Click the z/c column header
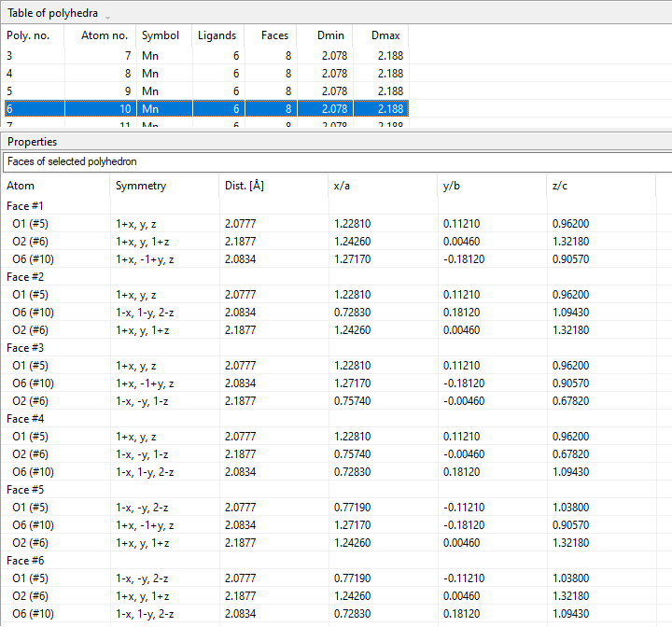The width and height of the screenshot is (672, 627). click(562, 186)
